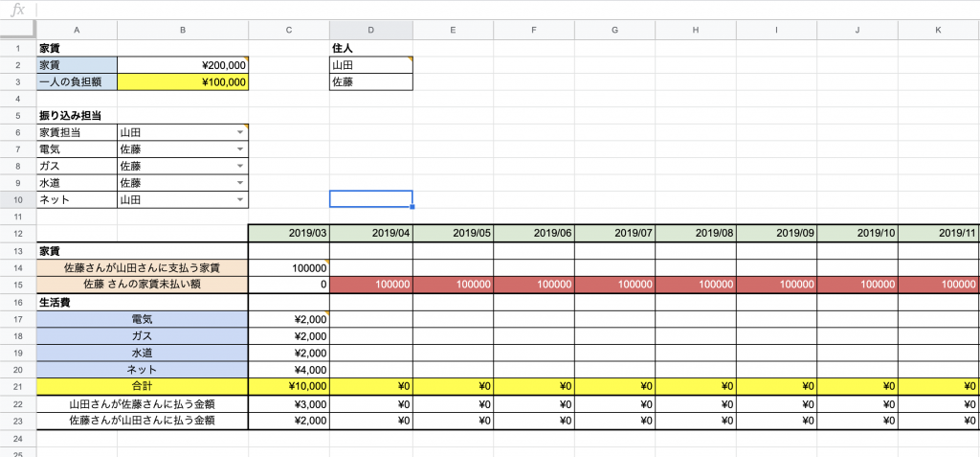Click 佐藤さんが山田さんに払う金額 label
Image resolution: width=980 pixels, height=457 pixels.
143,421
